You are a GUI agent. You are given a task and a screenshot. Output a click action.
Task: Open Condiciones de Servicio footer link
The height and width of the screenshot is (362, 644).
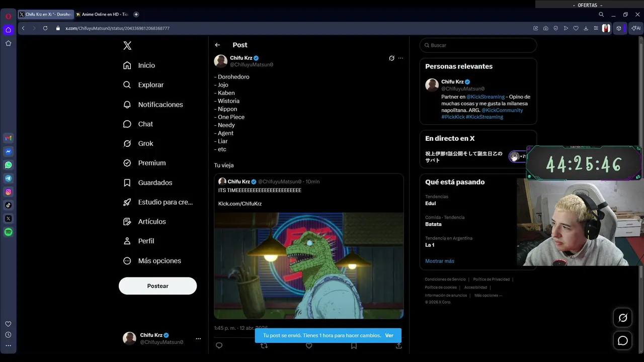(x=445, y=280)
